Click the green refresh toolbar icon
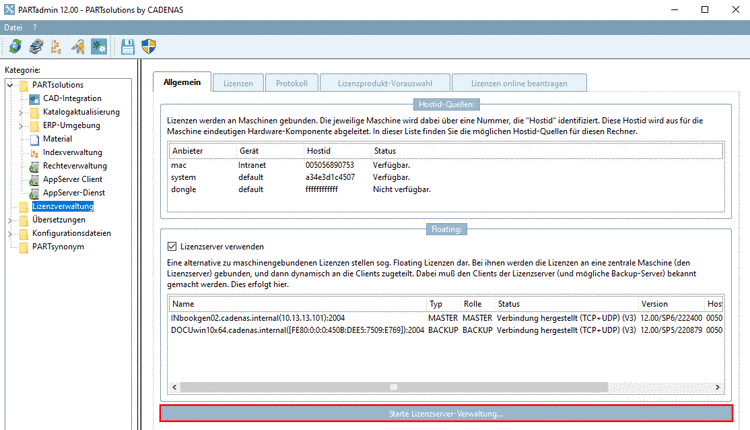Screen dimensions: 750x430 15,46
